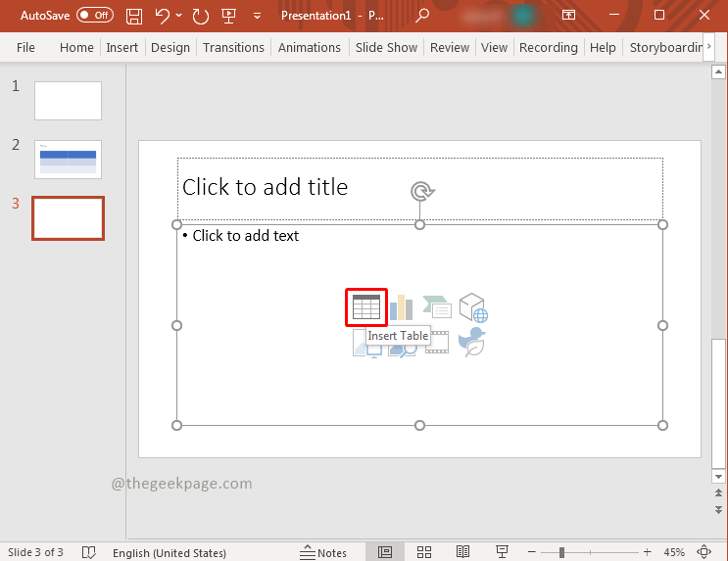728x561 pixels.
Task: Open the Review tab
Action: 450,47
